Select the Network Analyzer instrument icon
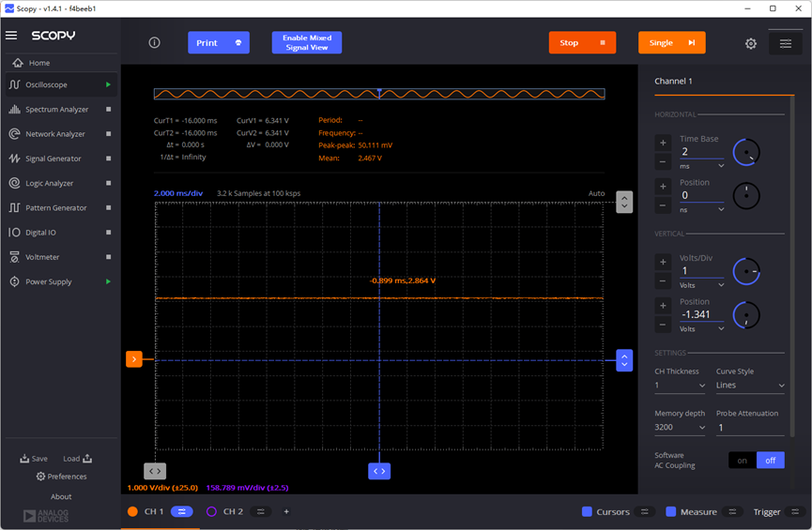Screen dimensions: 812x530 pos(14,133)
